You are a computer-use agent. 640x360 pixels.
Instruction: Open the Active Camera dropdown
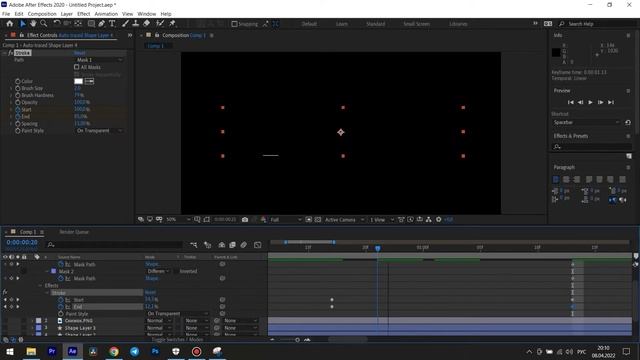point(344,220)
